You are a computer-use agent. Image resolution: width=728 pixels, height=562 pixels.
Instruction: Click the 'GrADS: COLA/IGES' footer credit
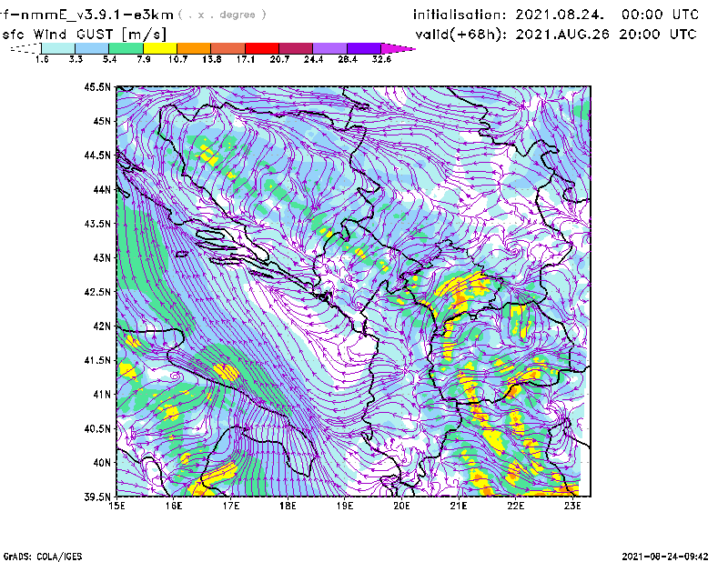point(43,557)
